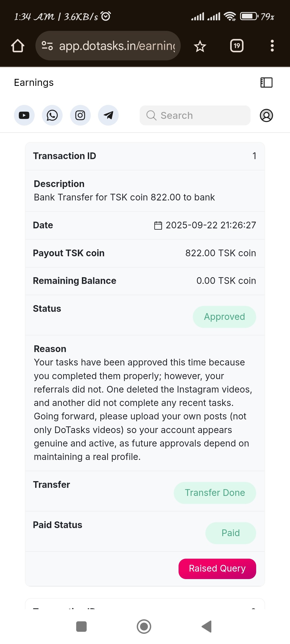Viewport: 290px width, 644px height.
Task: Tap the app.dotasks.in address bar
Action: point(117,46)
